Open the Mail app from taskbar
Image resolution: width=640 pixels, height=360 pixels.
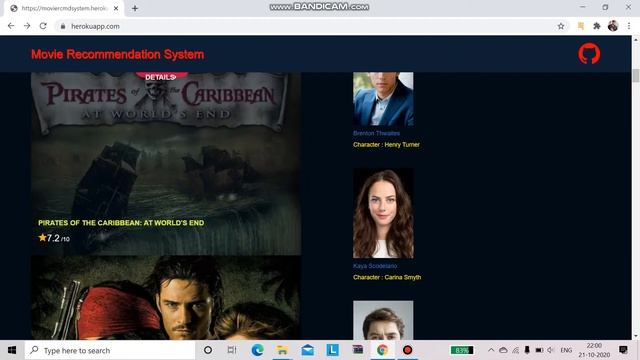click(307, 350)
